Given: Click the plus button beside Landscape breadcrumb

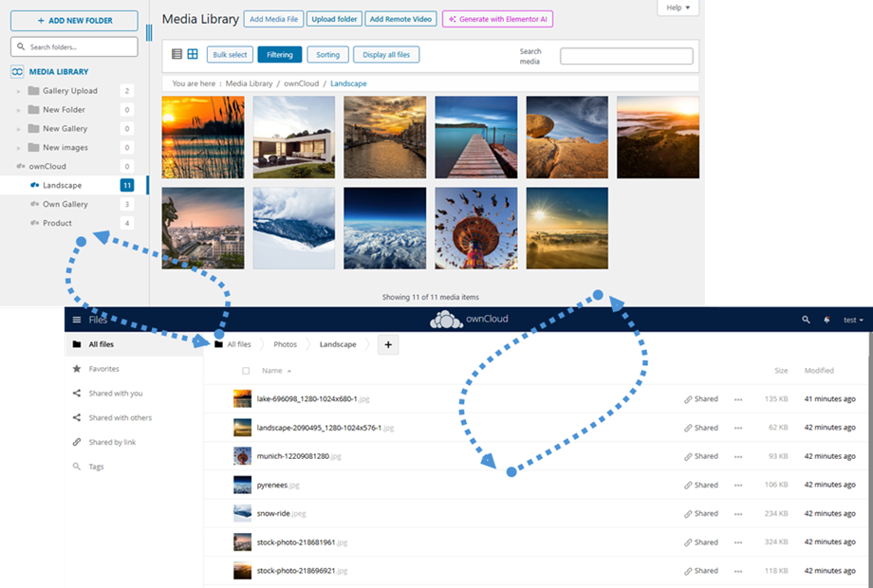Looking at the screenshot, I should click(x=387, y=345).
